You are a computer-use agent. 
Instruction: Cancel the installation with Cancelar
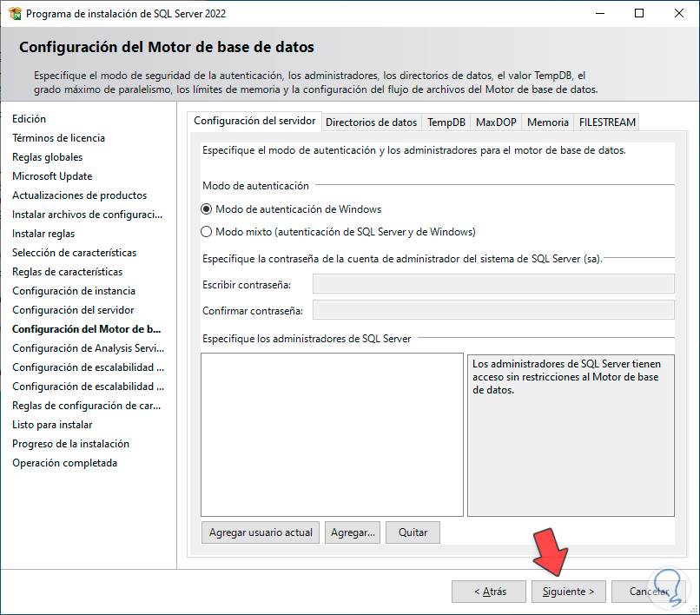[648, 592]
